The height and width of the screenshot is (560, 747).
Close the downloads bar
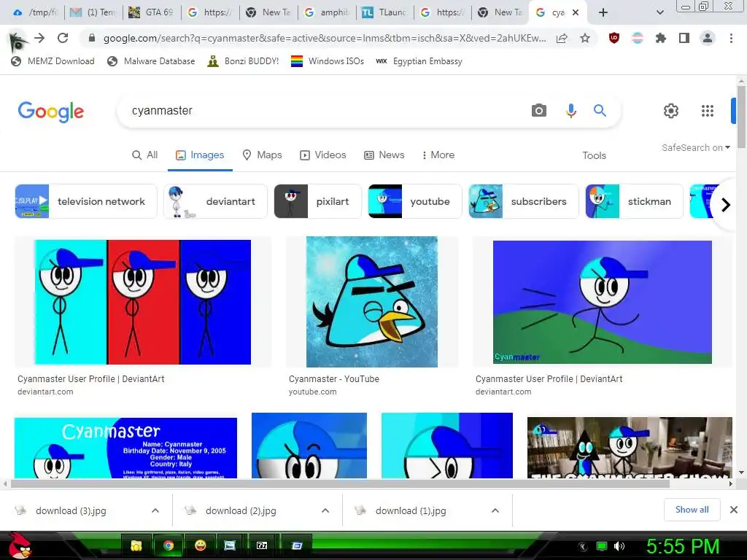pyautogui.click(x=734, y=510)
